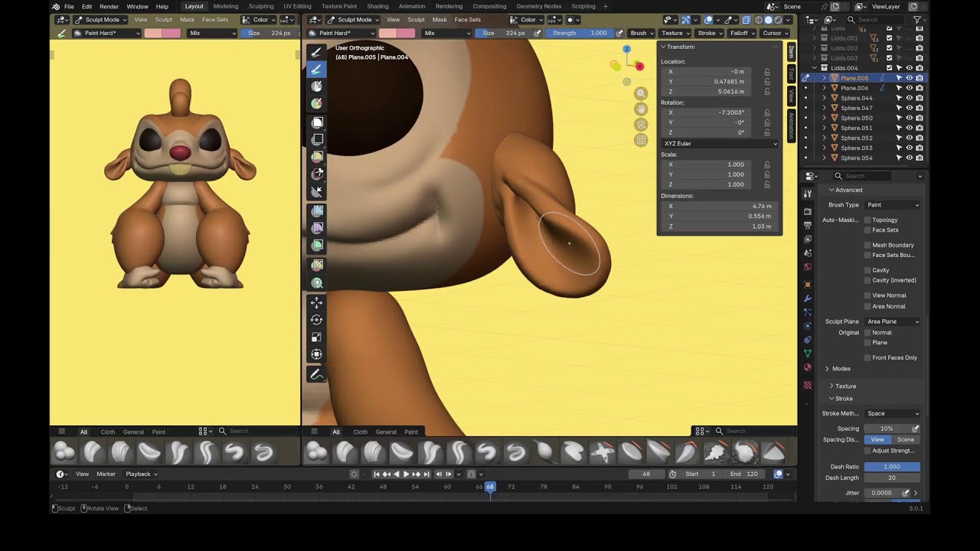Select the Move tool in the sculpt toolbar
The image size is (980, 551).
(x=316, y=303)
